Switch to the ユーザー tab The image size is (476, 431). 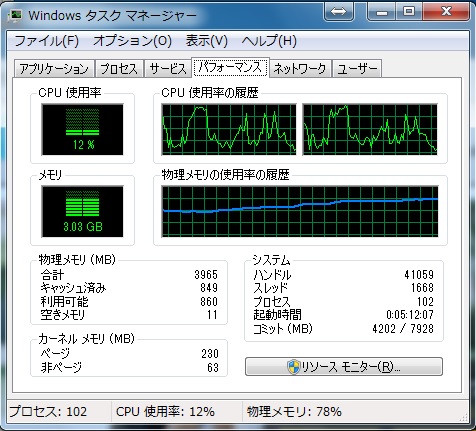357,69
